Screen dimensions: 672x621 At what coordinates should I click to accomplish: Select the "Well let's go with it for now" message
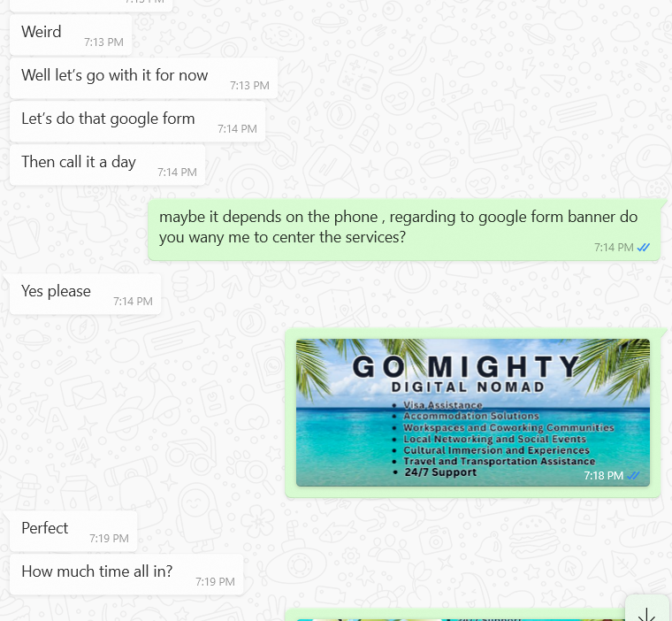click(143, 78)
